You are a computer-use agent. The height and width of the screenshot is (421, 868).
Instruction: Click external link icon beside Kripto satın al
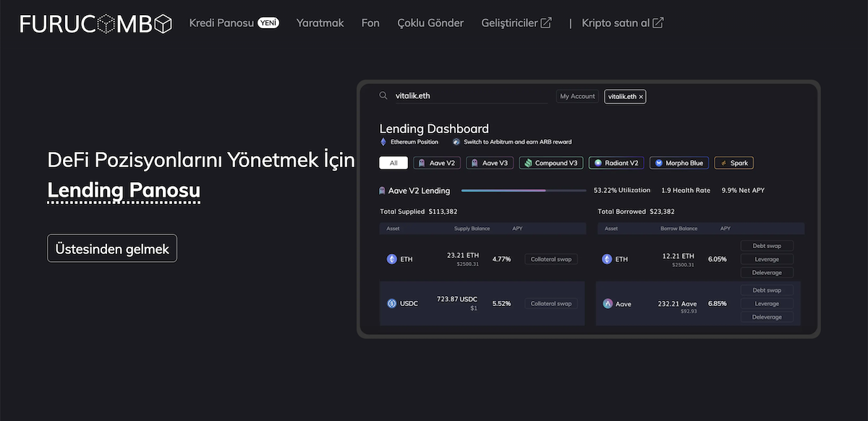click(x=658, y=23)
